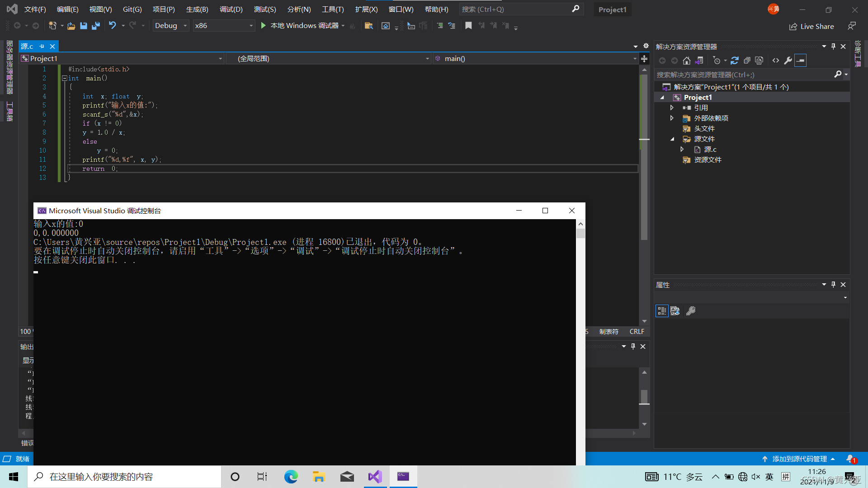Expand the 源.c file node
Screen dimensions: 868x488
tap(682, 150)
